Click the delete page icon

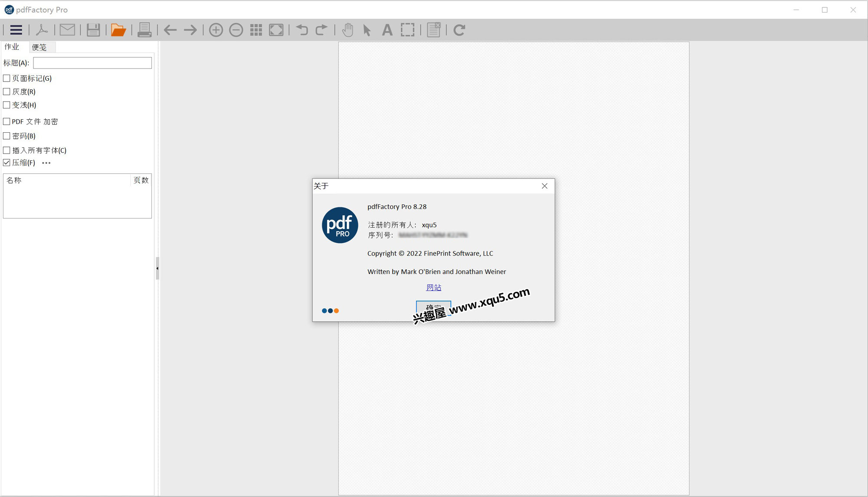point(434,30)
